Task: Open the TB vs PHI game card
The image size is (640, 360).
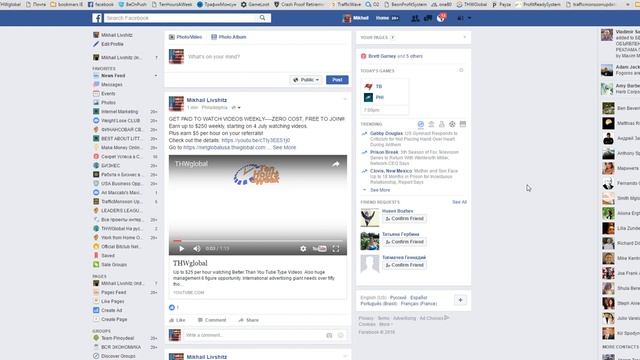Action: coord(384,97)
